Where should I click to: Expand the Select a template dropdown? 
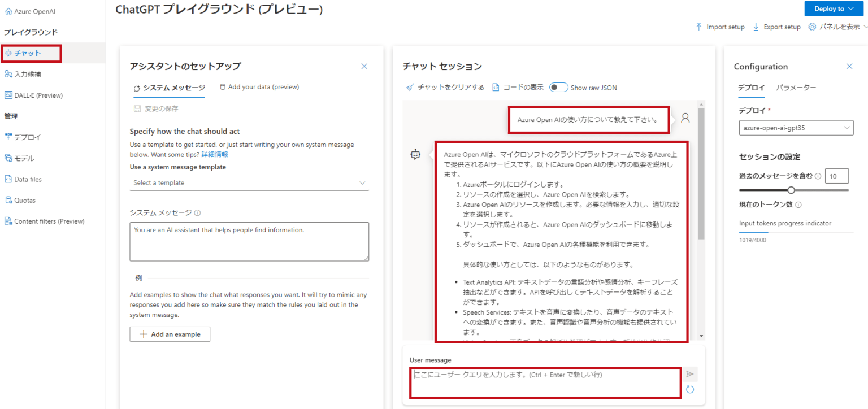pos(249,183)
